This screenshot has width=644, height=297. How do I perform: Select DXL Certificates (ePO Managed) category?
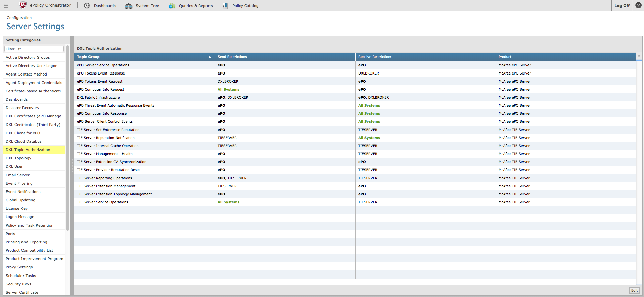coord(34,116)
